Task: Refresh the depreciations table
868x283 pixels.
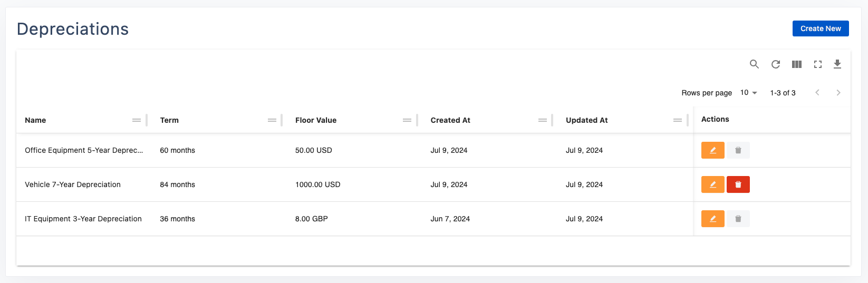Action: point(776,64)
